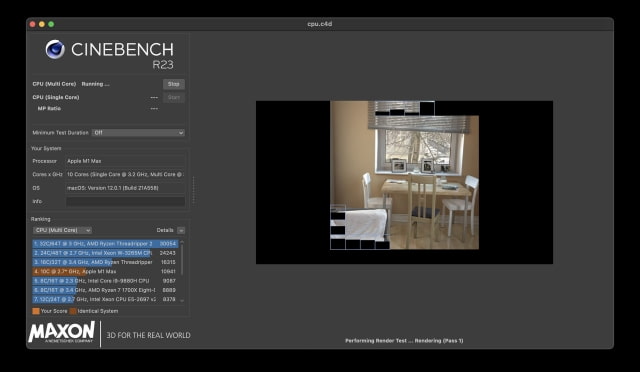The image size is (640, 372).
Task: Click the Identical System legend swatch
Action: [73, 311]
